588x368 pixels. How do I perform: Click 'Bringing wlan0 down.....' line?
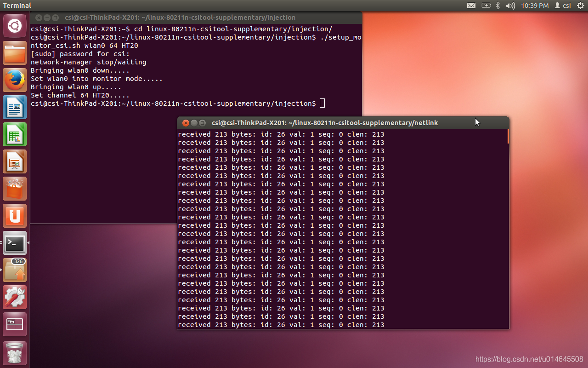click(80, 70)
